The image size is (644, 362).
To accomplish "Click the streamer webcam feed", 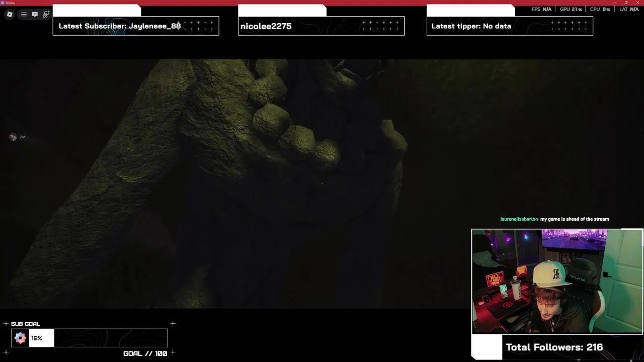I will (557, 282).
